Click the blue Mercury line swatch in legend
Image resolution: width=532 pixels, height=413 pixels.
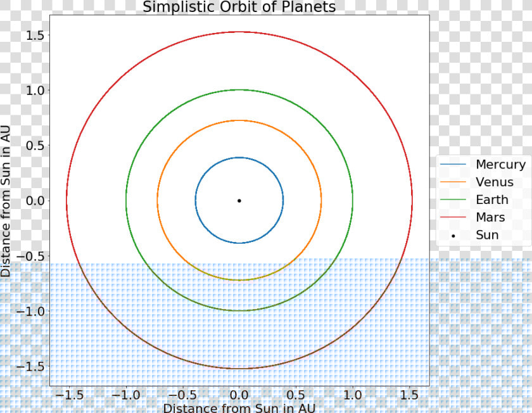point(453,164)
